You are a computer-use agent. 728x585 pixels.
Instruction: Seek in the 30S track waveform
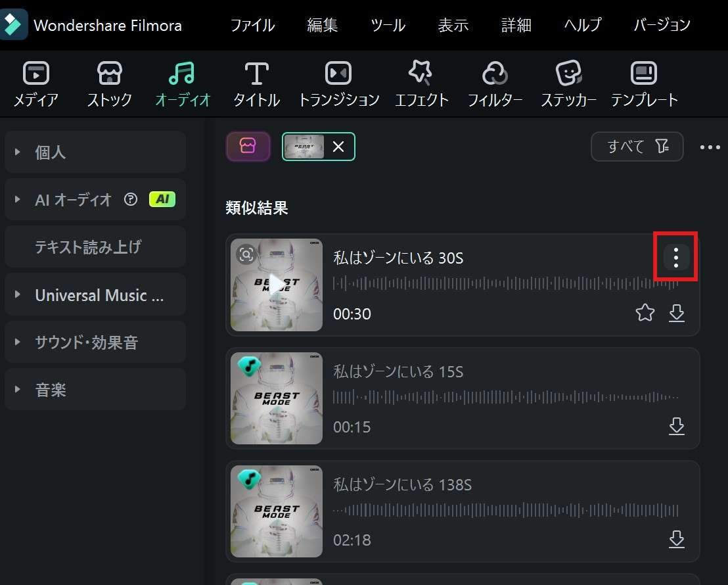click(x=506, y=283)
